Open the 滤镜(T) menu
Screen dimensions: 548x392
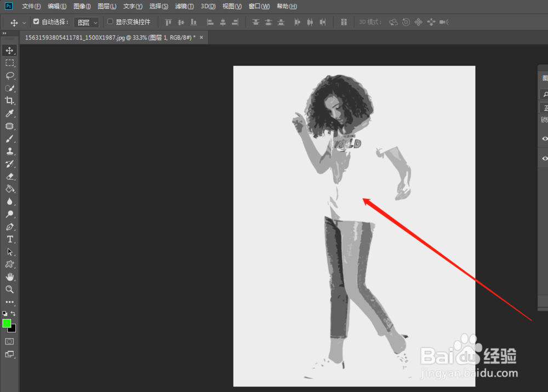click(x=185, y=6)
